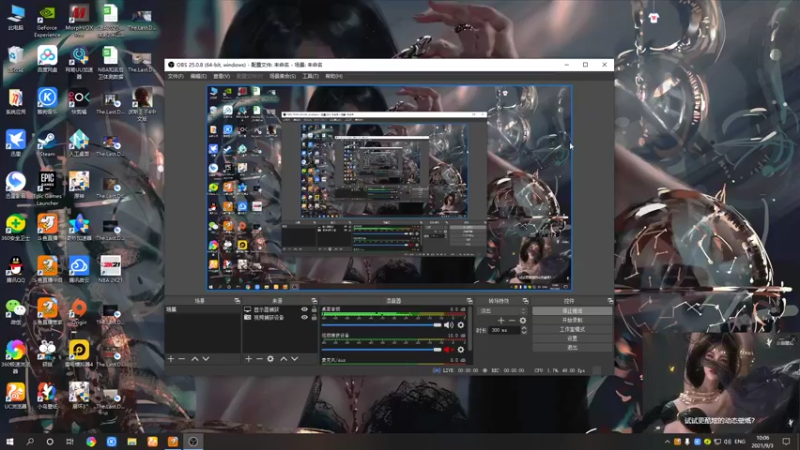The width and height of the screenshot is (800, 450).
Task: Open the scene transition type dropdown
Action: pyautogui.click(x=502, y=311)
